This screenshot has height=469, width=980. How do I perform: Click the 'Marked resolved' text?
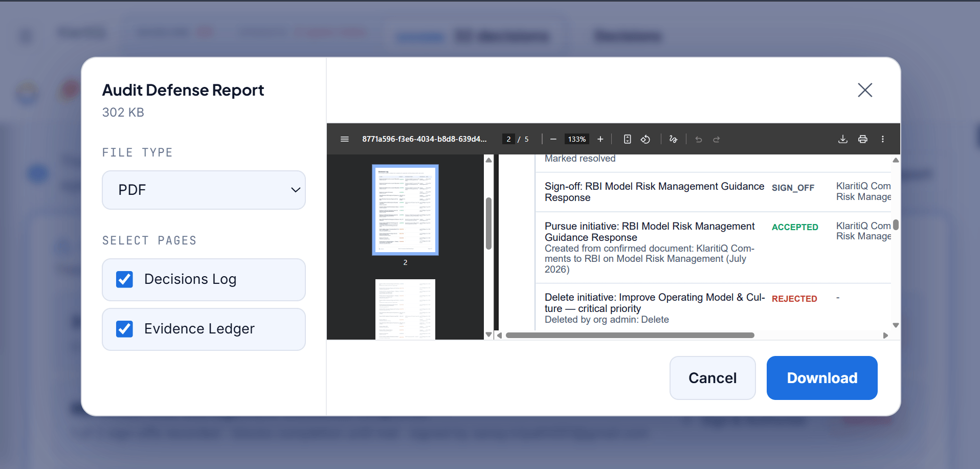tap(580, 159)
